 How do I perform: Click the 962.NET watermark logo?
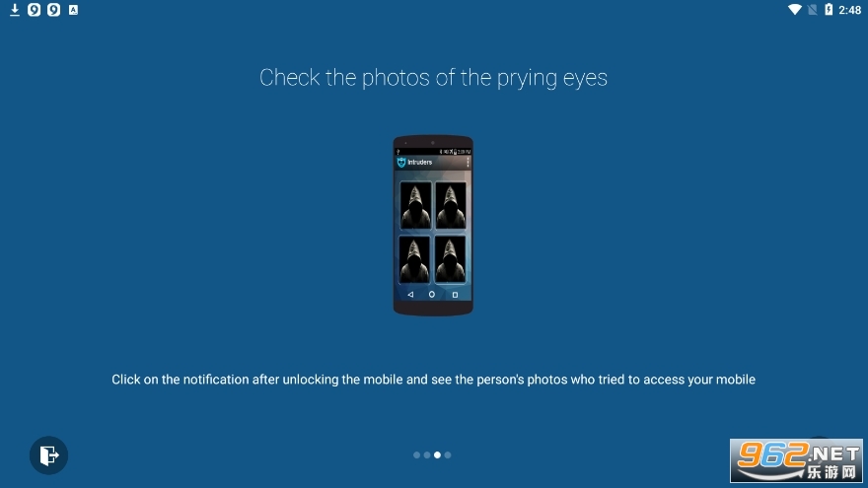pyautogui.click(x=796, y=461)
